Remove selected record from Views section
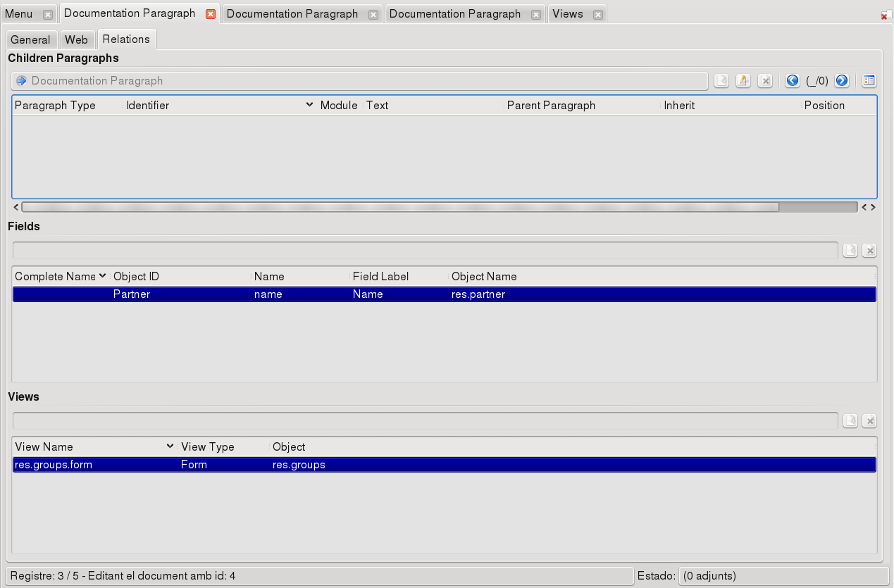This screenshot has width=894, height=588. point(869,421)
